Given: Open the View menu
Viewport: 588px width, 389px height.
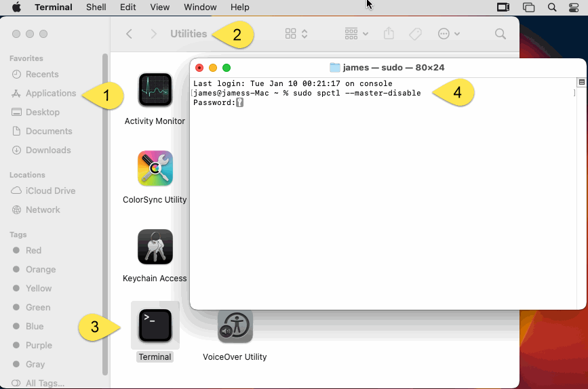Looking at the screenshot, I should click(160, 7).
